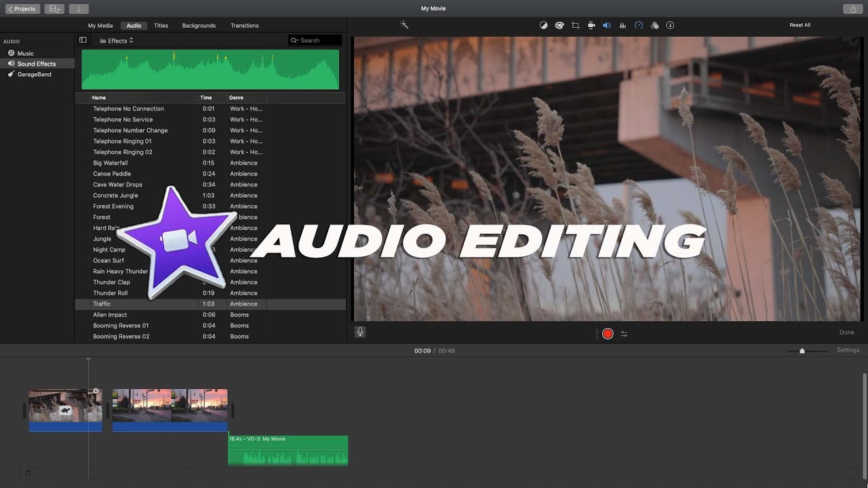Start voiceover recording with red record button
This screenshot has height=488, width=868.
608,333
